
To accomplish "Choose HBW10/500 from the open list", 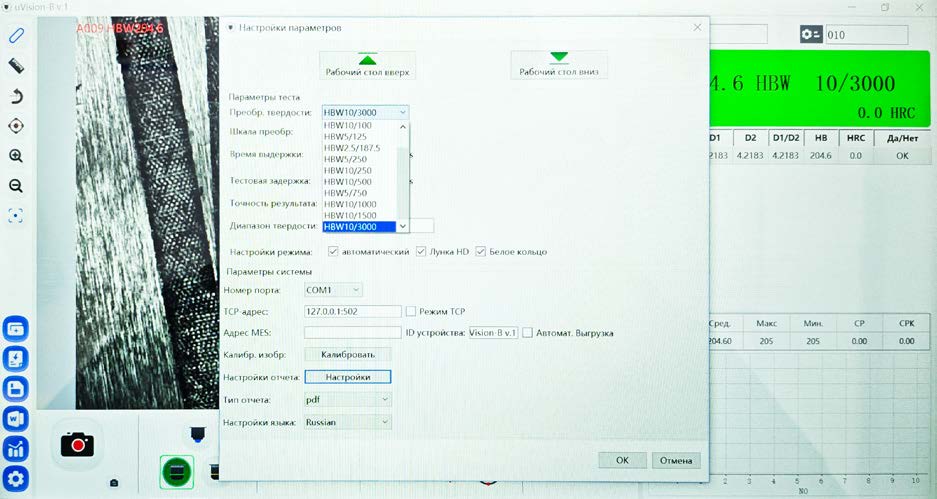I will click(359, 182).
